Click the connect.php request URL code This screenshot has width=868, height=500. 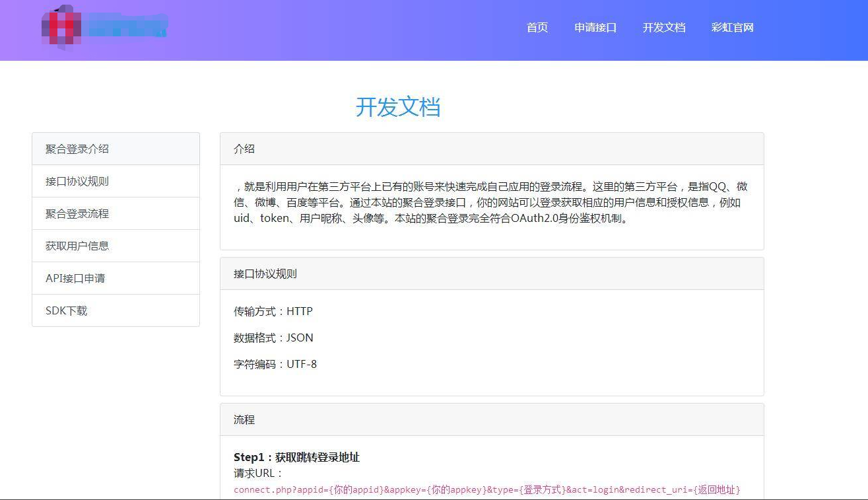pyautogui.click(x=486, y=490)
